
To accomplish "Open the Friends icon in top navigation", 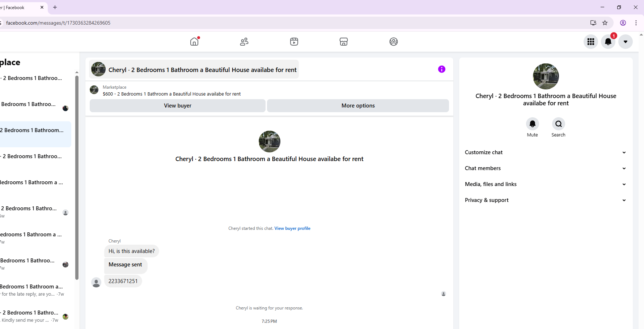I will pos(244,42).
